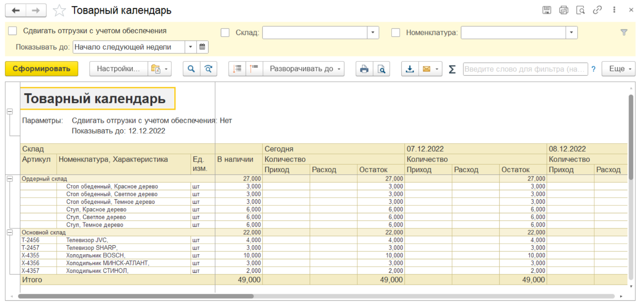Open the find magnifier tool

pyautogui.click(x=191, y=69)
